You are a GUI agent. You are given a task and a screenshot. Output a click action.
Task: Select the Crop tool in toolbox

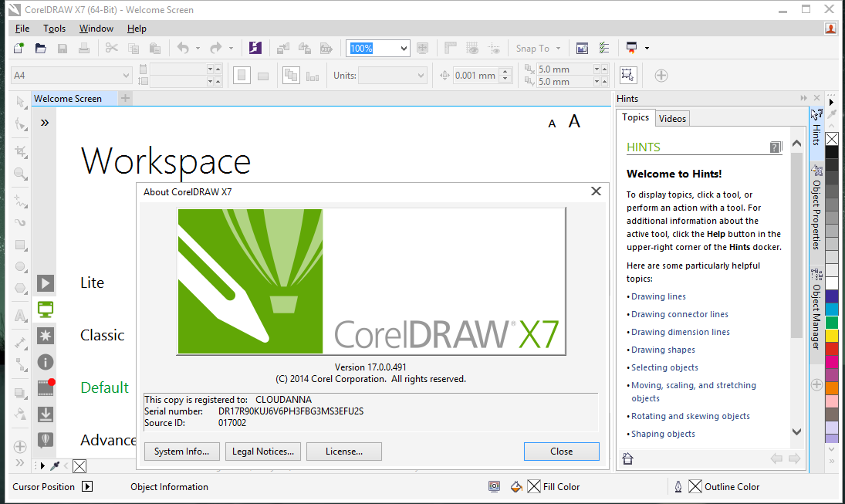pyautogui.click(x=21, y=151)
